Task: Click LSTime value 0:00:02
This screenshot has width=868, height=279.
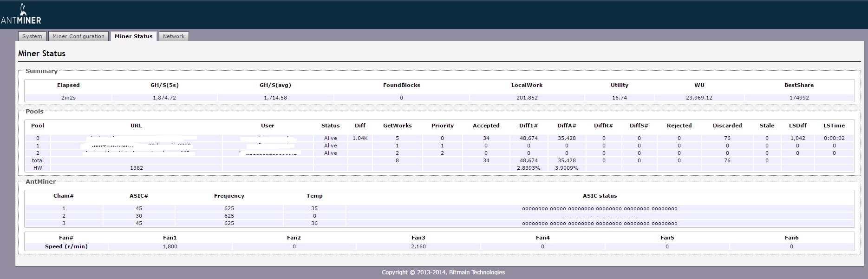Action: tap(834, 138)
